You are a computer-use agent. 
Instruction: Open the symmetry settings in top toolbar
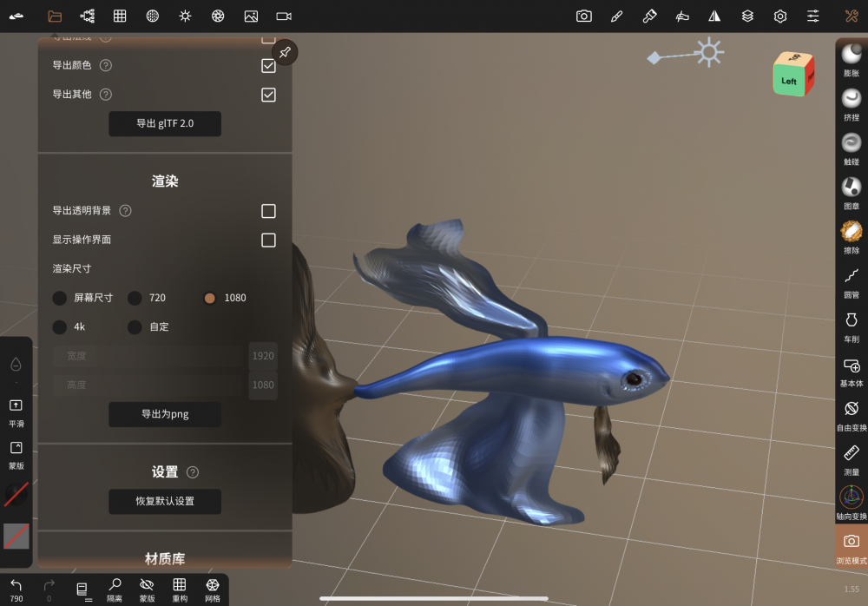tap(714, 16)
